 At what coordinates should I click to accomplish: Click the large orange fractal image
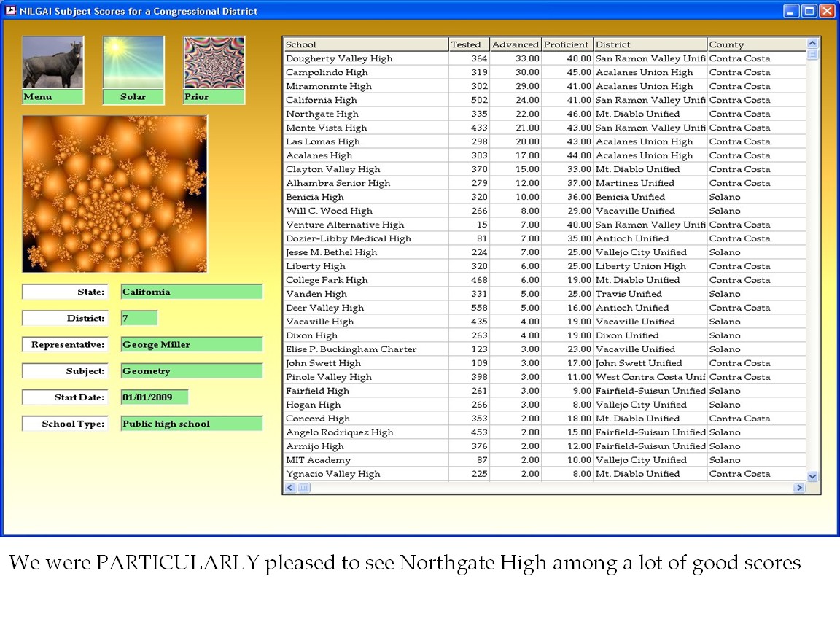(114, 194)
